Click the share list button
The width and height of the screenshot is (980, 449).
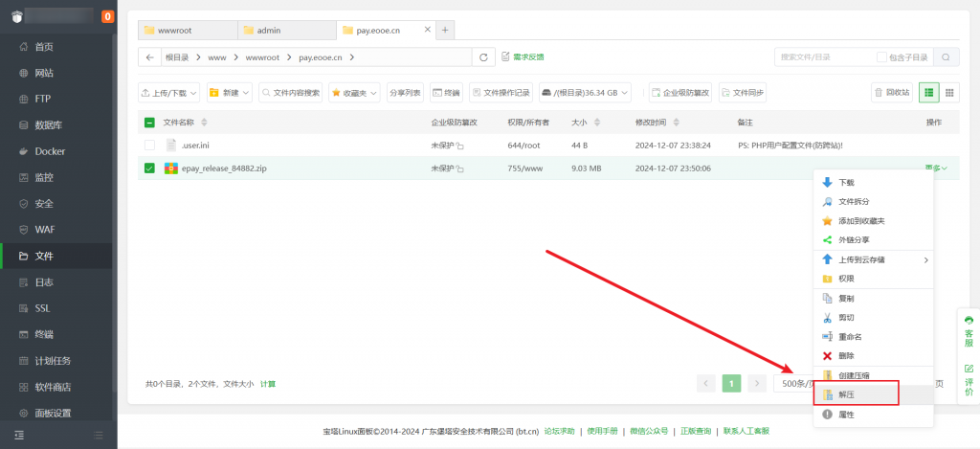click(x=405, y=93)
